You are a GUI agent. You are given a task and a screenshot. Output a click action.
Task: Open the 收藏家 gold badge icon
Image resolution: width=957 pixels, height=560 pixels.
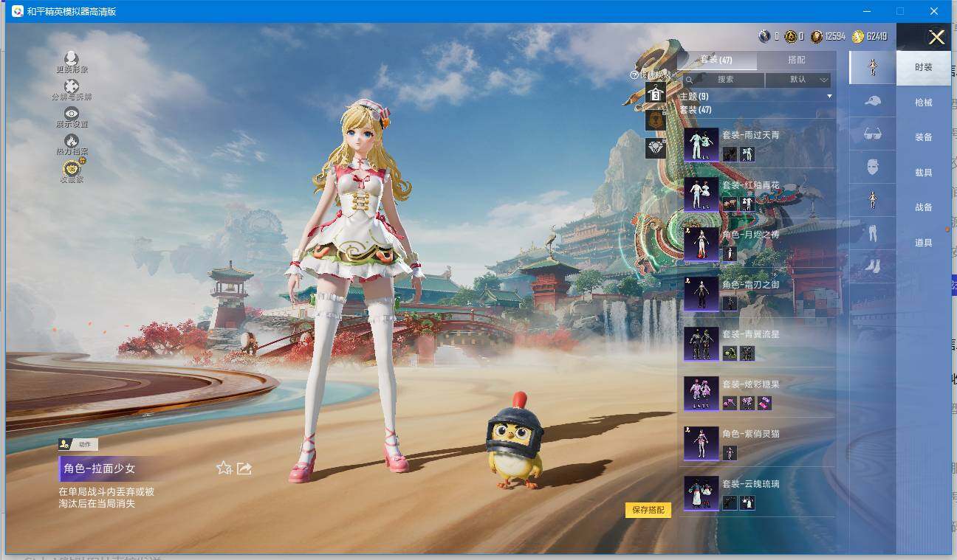pyautogui.click(x=72, y=168)
